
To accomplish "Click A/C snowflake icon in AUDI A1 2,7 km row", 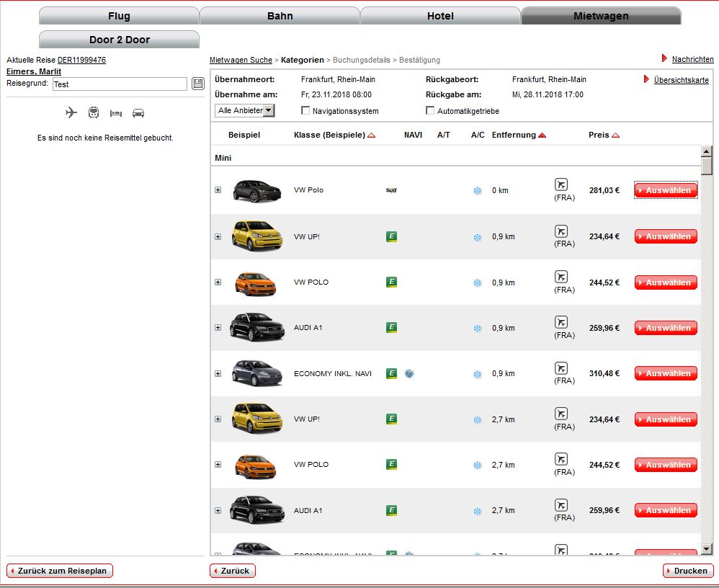I will click(x=478, y=511).
